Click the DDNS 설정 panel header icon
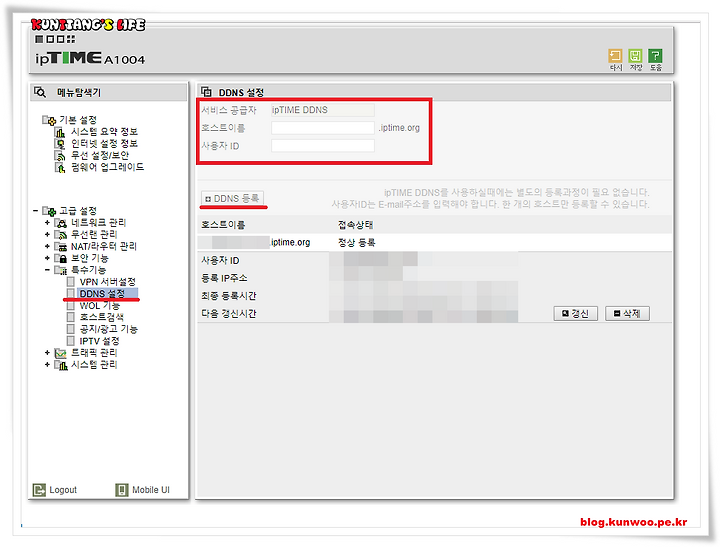 click(x=206, y=92)
